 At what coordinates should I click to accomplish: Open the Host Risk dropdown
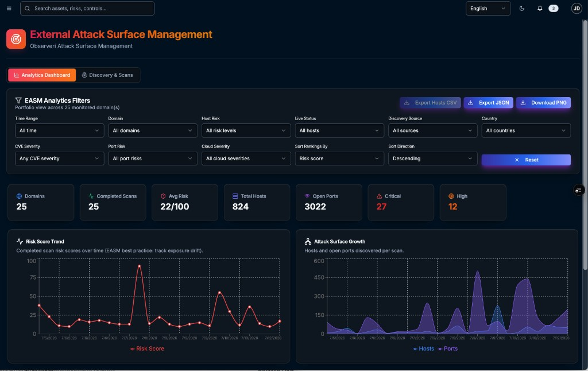(246, 130)
